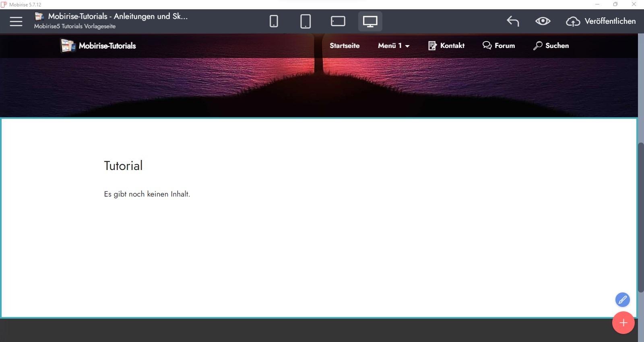
Task: Click the Suchen magnifier icon
Action: [x=538, y=46]
